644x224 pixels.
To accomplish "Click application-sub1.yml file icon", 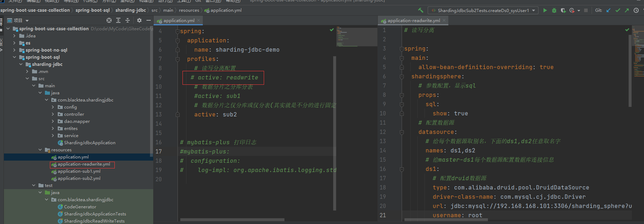I will tap(54, 172).
